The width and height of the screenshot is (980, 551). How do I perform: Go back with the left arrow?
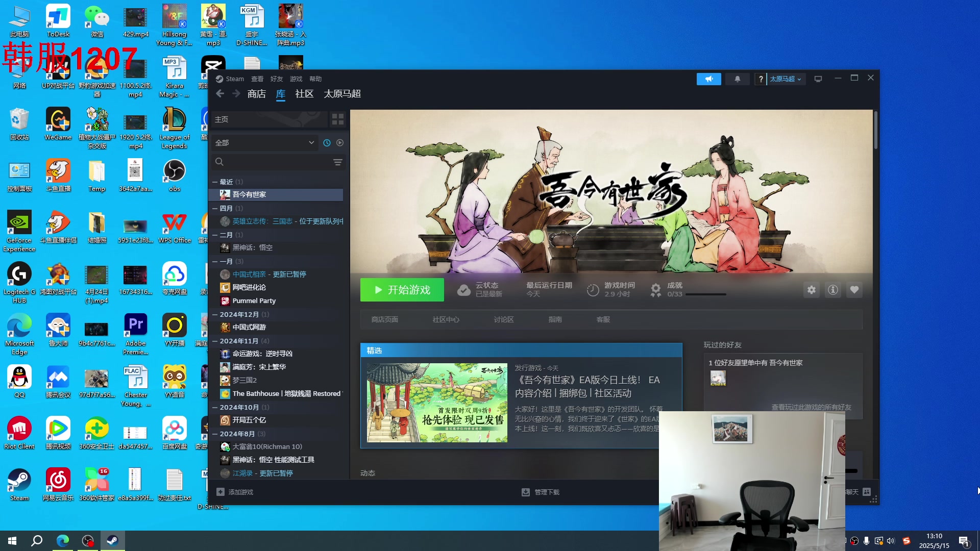click(220, 94)
